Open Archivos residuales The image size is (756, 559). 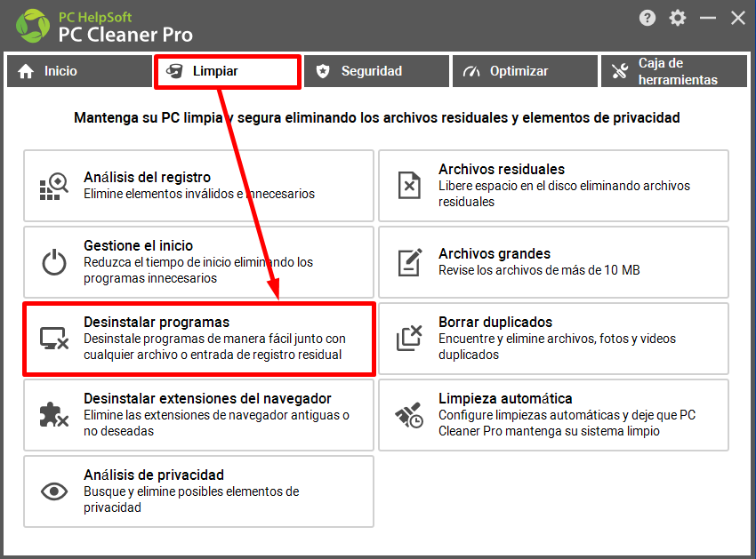[553, 186]
